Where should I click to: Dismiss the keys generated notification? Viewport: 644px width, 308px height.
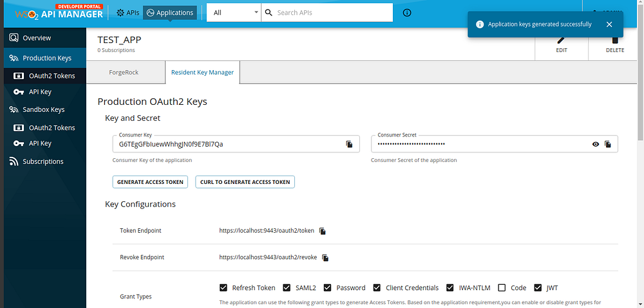pos(609,24)
